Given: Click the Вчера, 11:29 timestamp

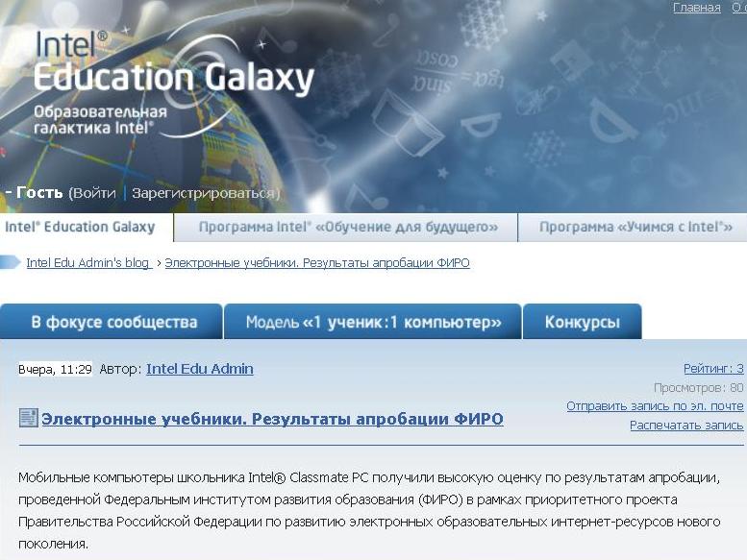Looking at the screenshot, I should [55, 369].
